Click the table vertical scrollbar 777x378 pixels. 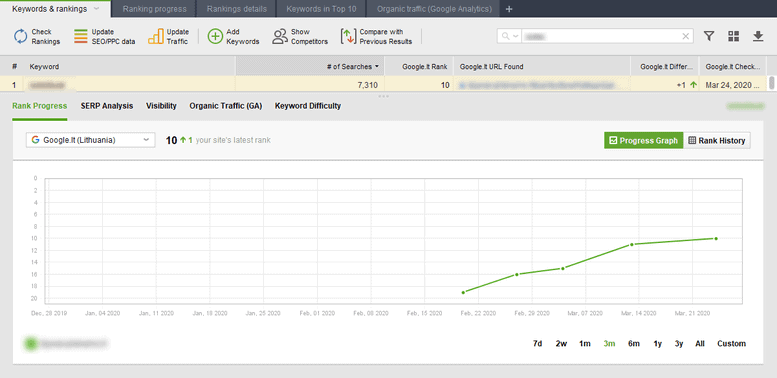point(772,83)
